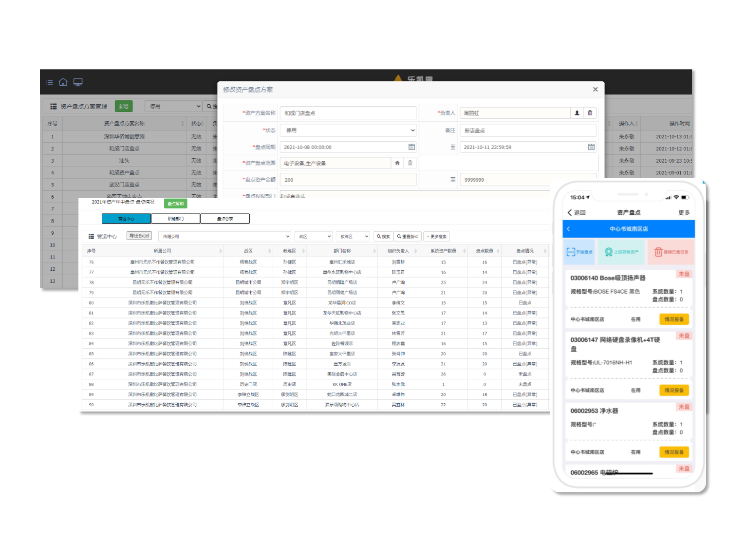The width and height of the screenshot is (746, 560).
Task: Clear 负责人 field with its trash icon
Action: tap(590, 113)
